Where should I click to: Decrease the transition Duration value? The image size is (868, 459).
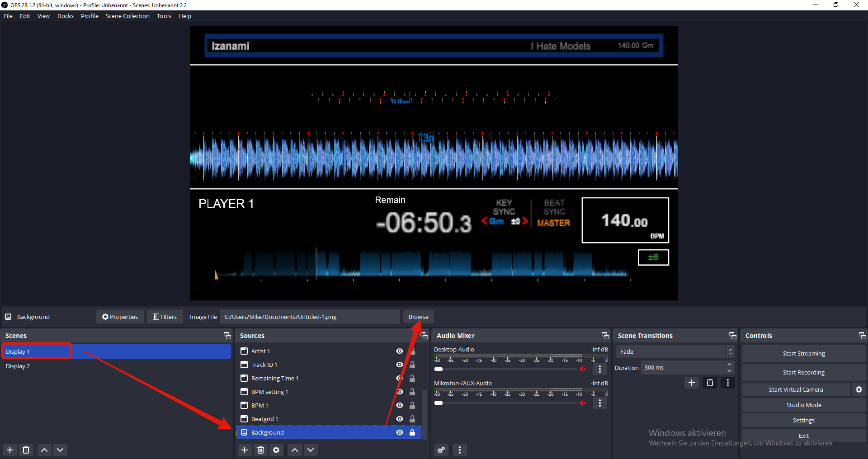[x=729, y=371]
